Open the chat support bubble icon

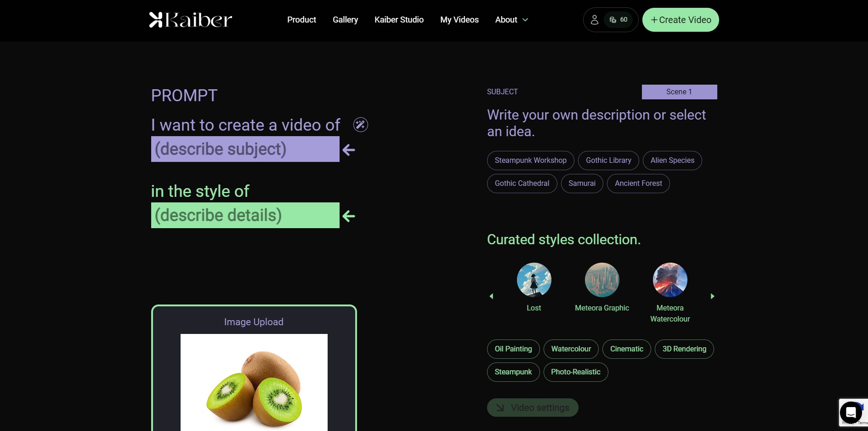851,413
